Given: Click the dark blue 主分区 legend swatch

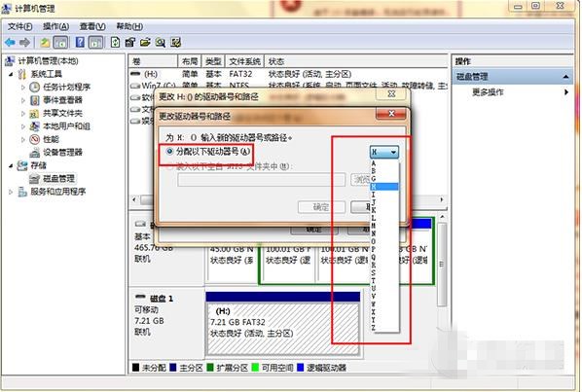Looking at the screenshot, I should tap(173, 368).
